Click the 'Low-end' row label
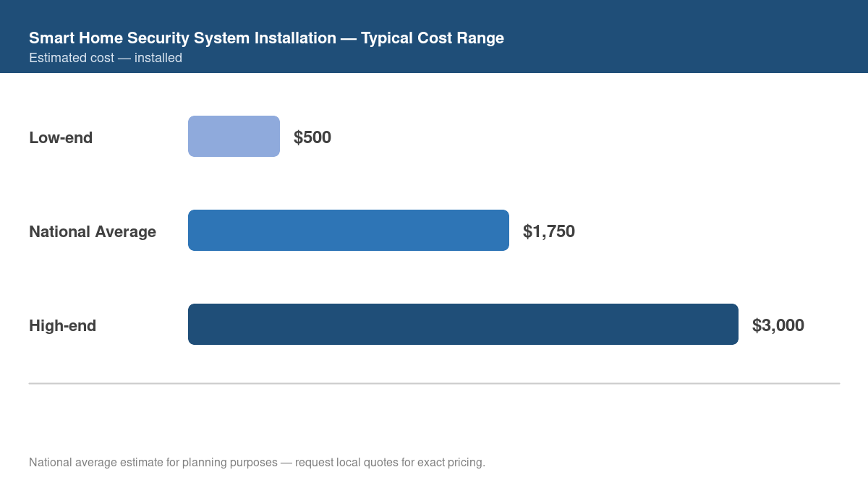Image resolution: width=868 pixels, height=488 pixels. [x=61, y=137]
